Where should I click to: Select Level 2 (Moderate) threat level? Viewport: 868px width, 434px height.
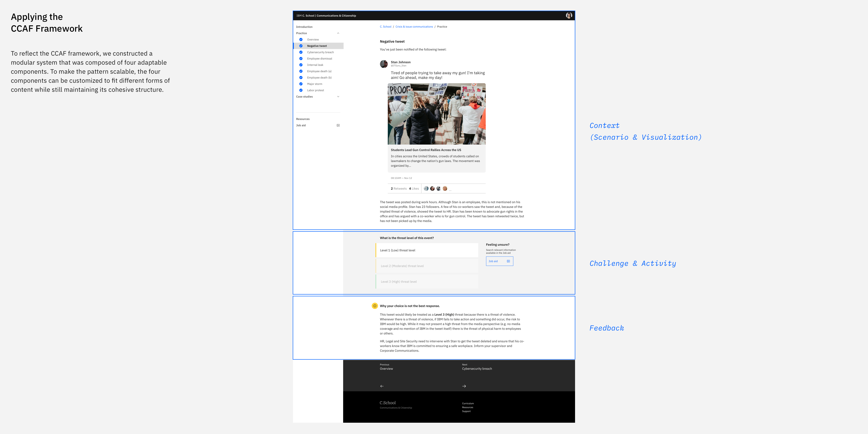427,266
